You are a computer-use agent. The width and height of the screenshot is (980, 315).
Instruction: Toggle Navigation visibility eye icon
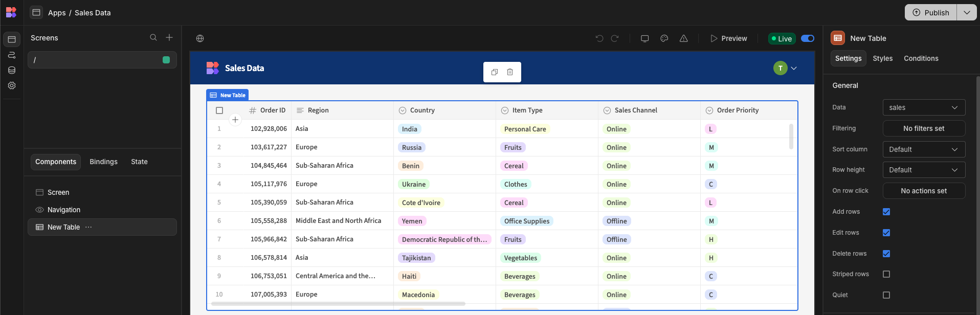(39, 210)
